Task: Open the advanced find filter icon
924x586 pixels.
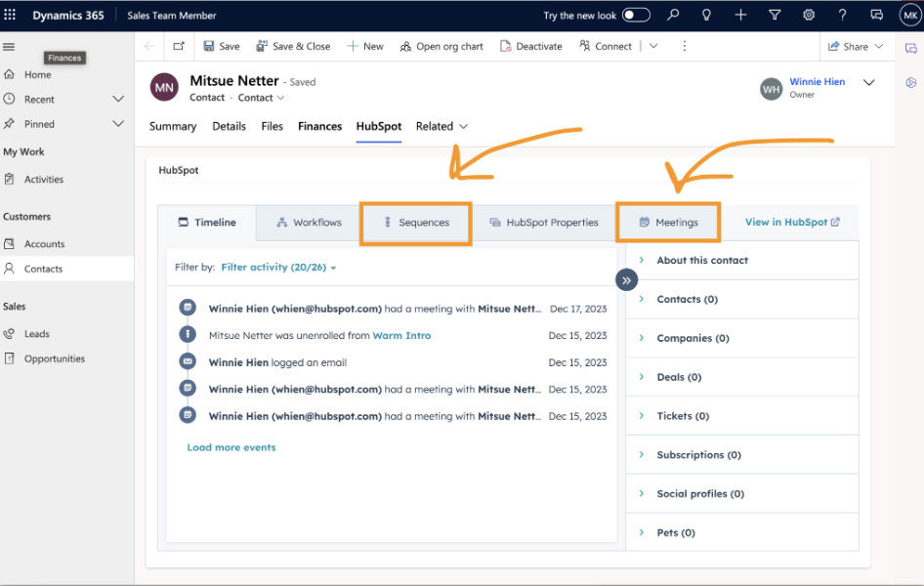Action: (x=775, y=15)
